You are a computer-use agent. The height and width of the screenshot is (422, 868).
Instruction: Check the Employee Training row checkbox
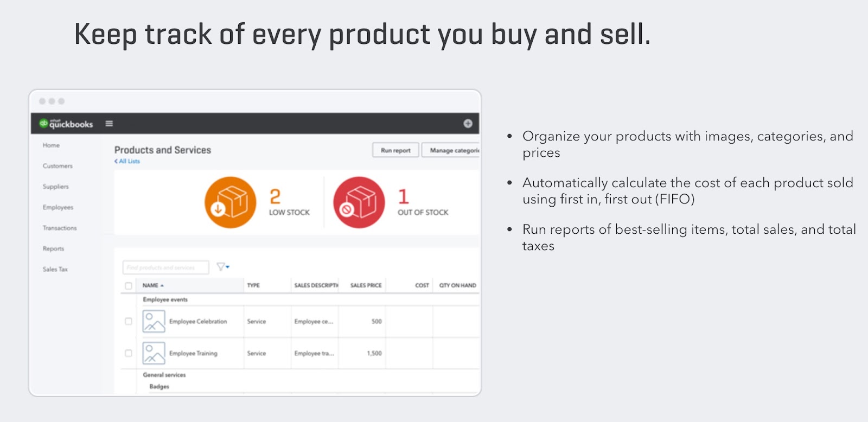pyautogui.click(x=129, y=353)
